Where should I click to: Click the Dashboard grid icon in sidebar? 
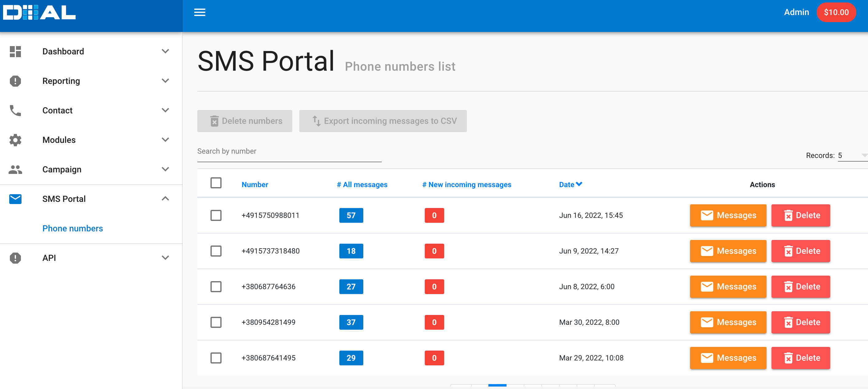[15, 52]
